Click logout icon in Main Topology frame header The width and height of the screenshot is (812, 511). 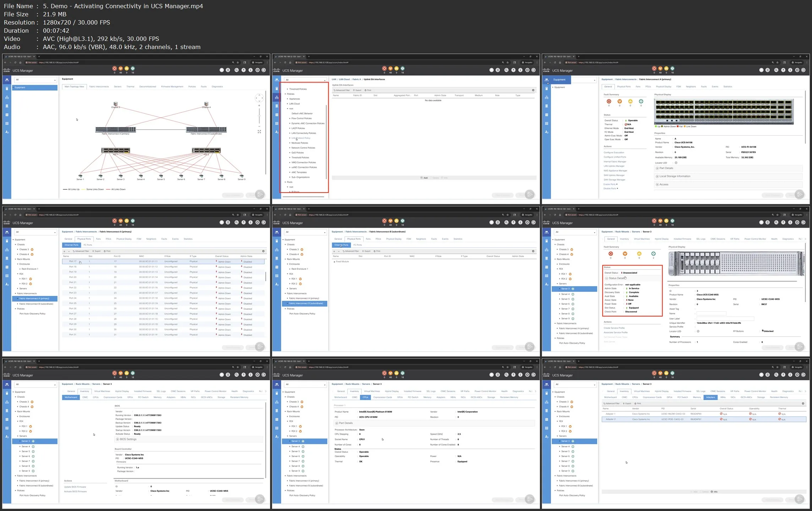264,70
